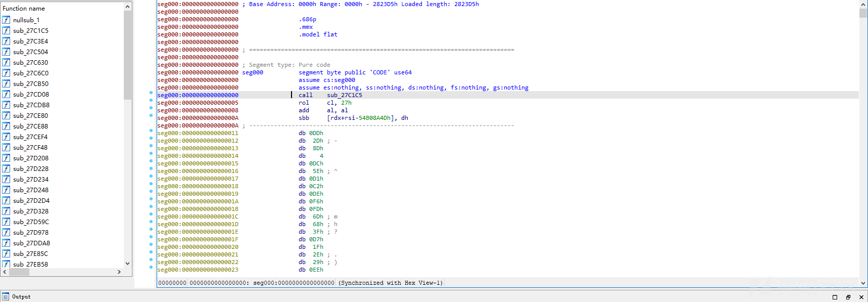Click the breakpoint dot at address 0005
The width and height of the screenshot is (868, 302).
pos(151,100)
